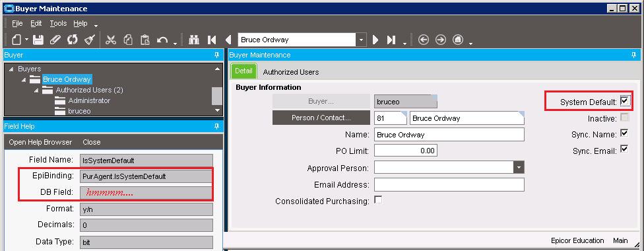644x251 pixels.
Task: Click the Undo arrow icon
Action: point(162,40)
